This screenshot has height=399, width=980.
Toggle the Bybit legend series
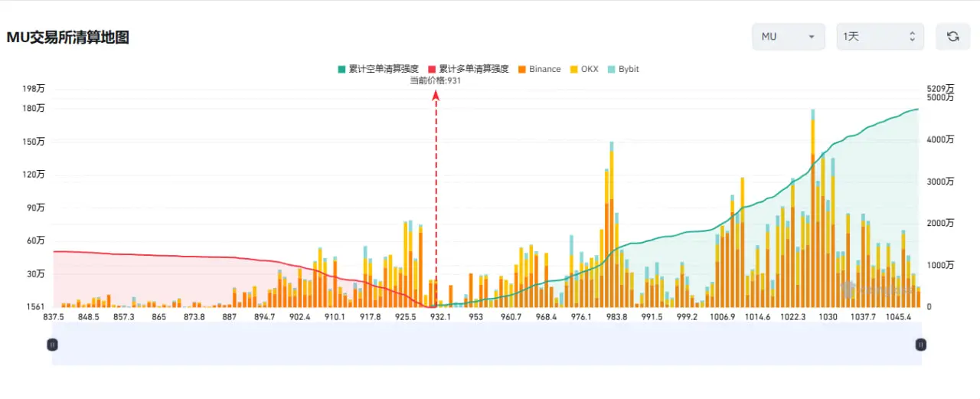622,69
